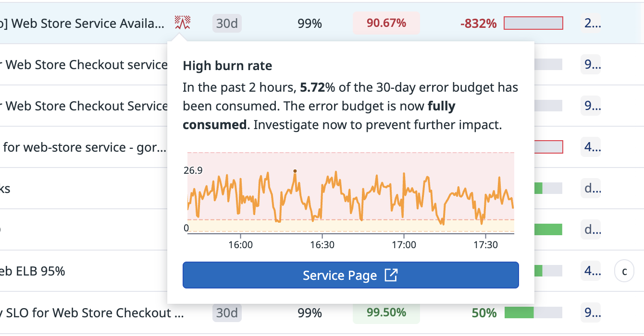Image resolution: width=644 pixels, height=336 pixels.
Task: Click the high burn rate alert icon
Action: pos(182,23)
